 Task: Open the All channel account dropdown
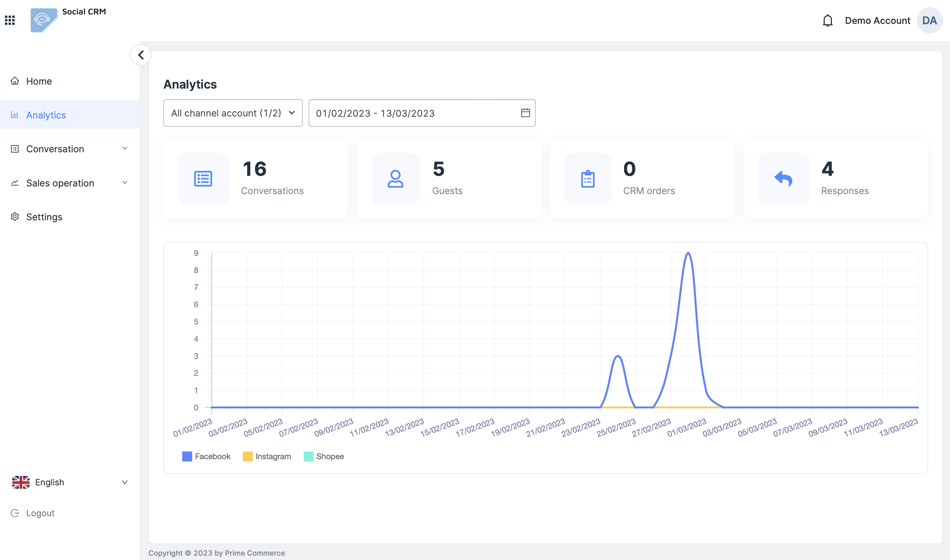point(233,113)
